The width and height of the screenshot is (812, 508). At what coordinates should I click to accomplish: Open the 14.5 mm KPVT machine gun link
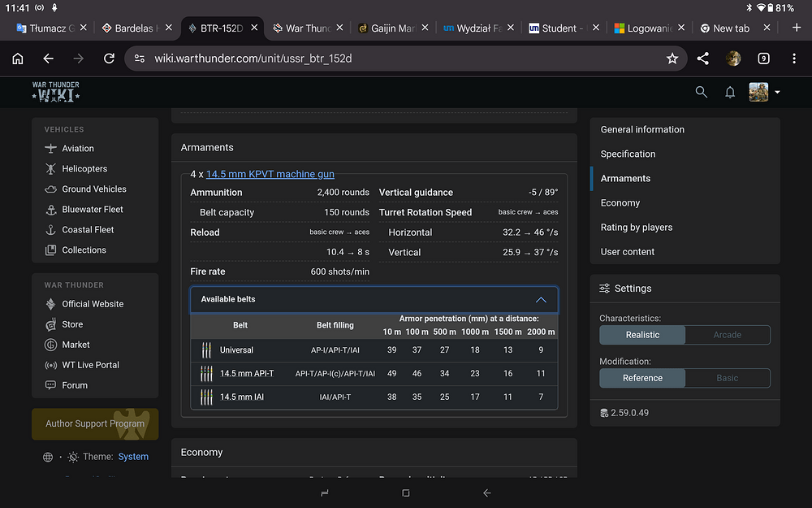click(x=270, y=174)
